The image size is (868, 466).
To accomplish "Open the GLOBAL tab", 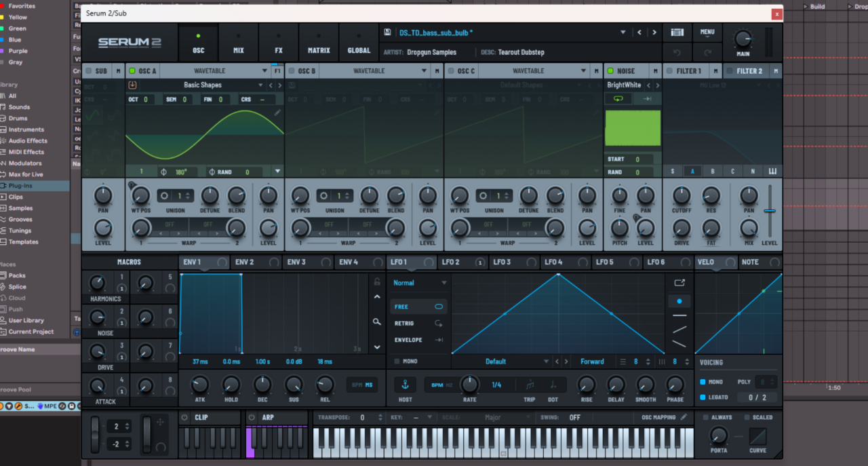I will pyautogui.click(x=359, y=43).
